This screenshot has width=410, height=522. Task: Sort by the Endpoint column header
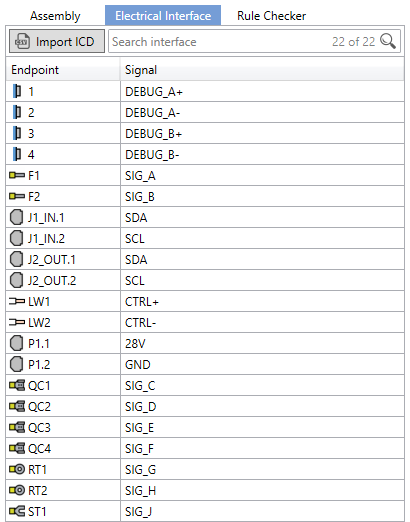63,70
